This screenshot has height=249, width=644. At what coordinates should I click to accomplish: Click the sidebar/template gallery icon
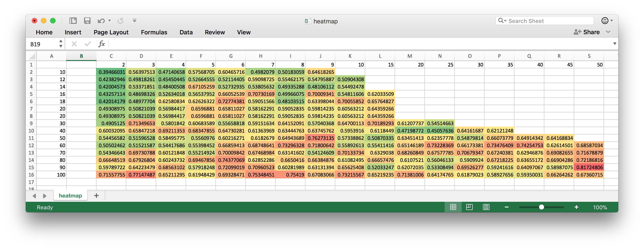coord(73,21)
